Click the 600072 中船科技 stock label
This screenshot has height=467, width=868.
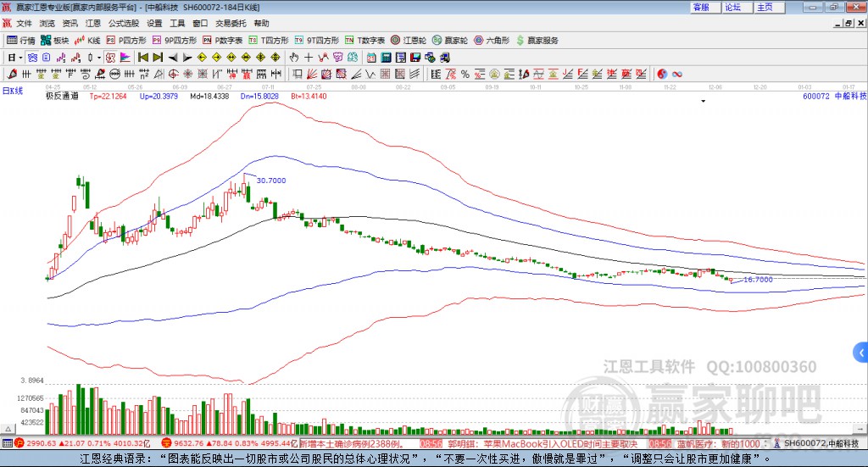[x=834, y=97]
